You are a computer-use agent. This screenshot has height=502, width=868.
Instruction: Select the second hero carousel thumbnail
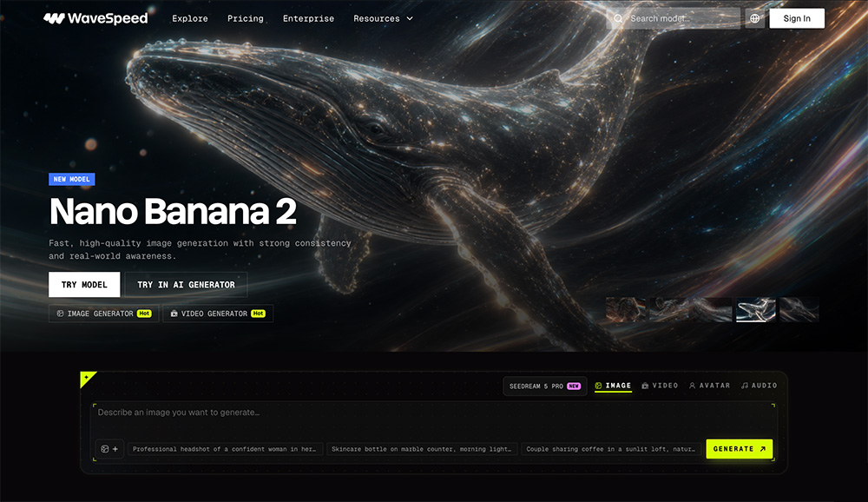[668, 309]
